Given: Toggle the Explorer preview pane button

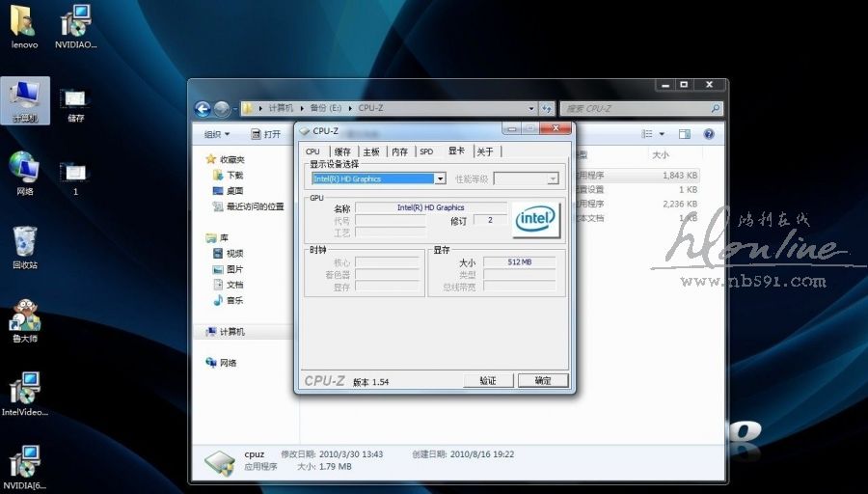Looking at the screenshot, I should coord(686,134).
